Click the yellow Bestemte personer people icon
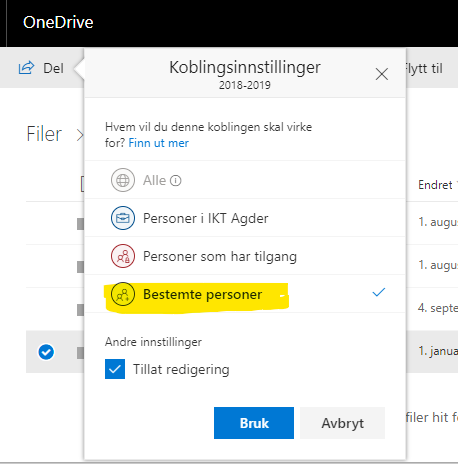The image size is (458, 464). click(x=123, y=294)
